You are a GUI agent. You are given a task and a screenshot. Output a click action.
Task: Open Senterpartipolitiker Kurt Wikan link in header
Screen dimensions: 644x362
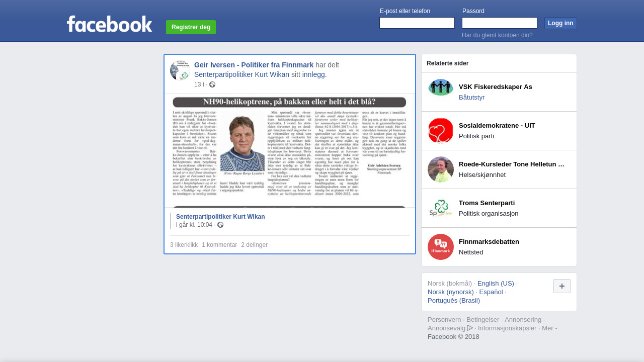click(x=242, y=74)
